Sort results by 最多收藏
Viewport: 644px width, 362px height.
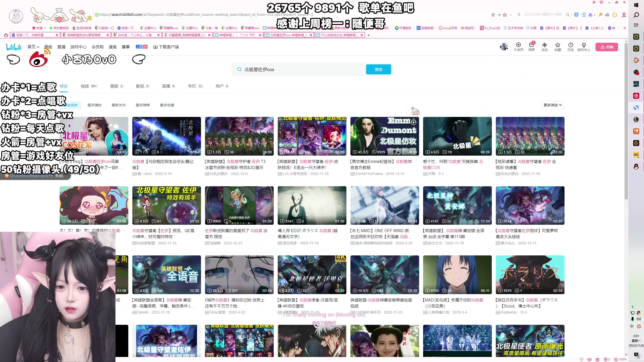click(167, 105)
